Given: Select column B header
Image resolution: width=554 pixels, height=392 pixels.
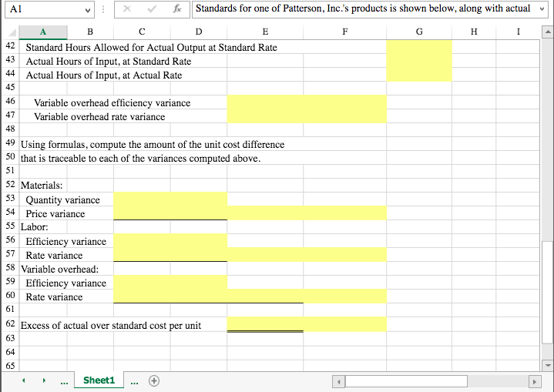Looking at the screenshot, I should (90, 32).
